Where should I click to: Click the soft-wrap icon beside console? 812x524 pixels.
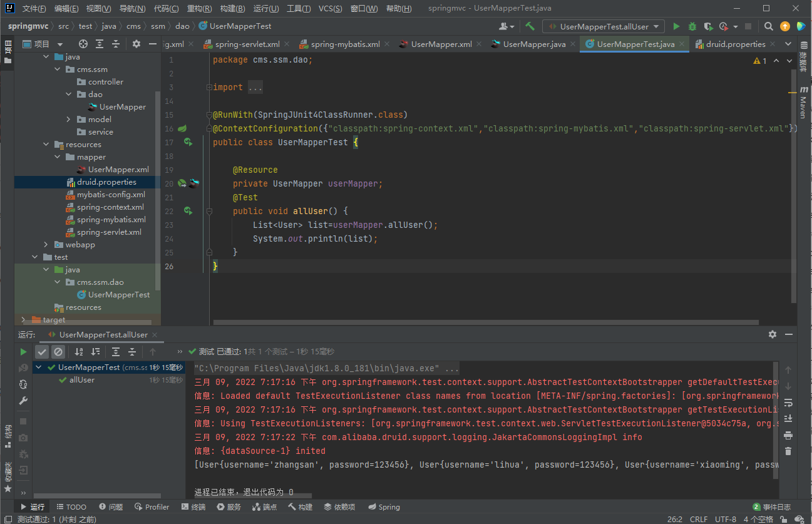[788, 403]
